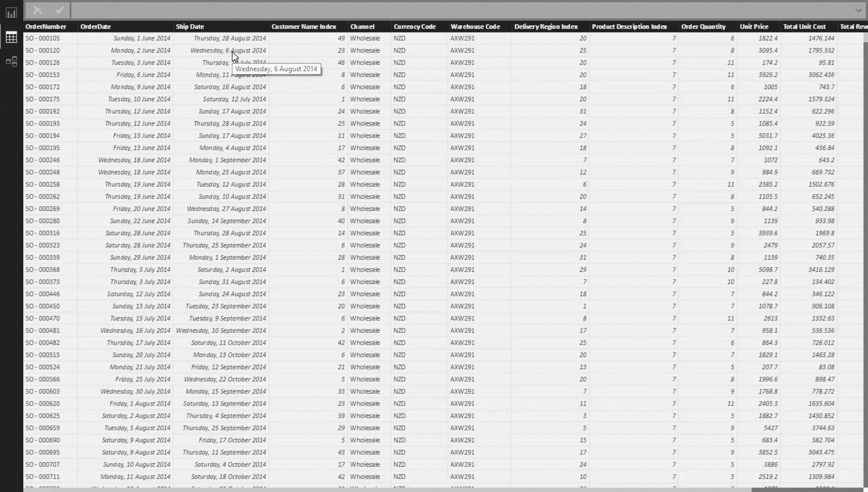Select the Product Description Index column header
The height and width of the screenshot is (492, 868).
click(x=630, y=27)
